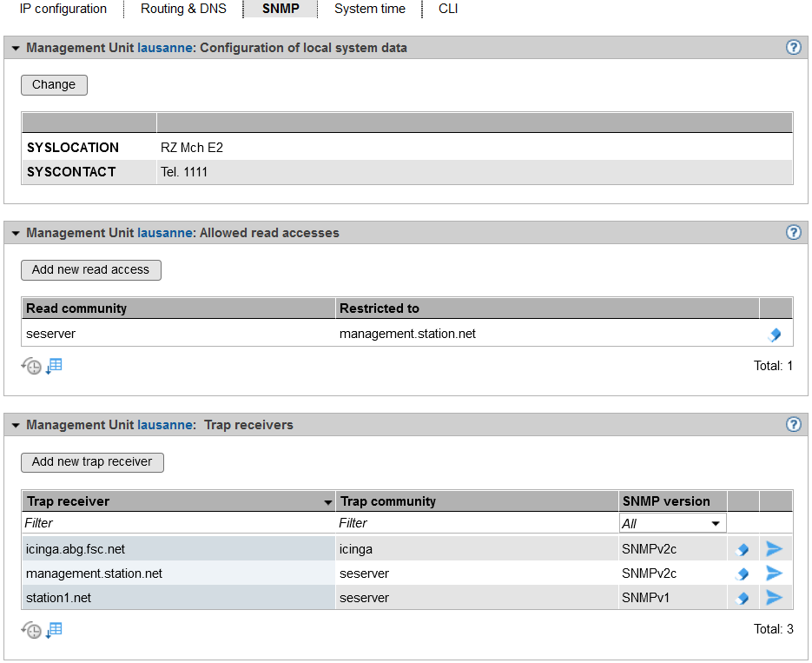Sort by Trap receiver column header arrow

(x=327, y=502)
